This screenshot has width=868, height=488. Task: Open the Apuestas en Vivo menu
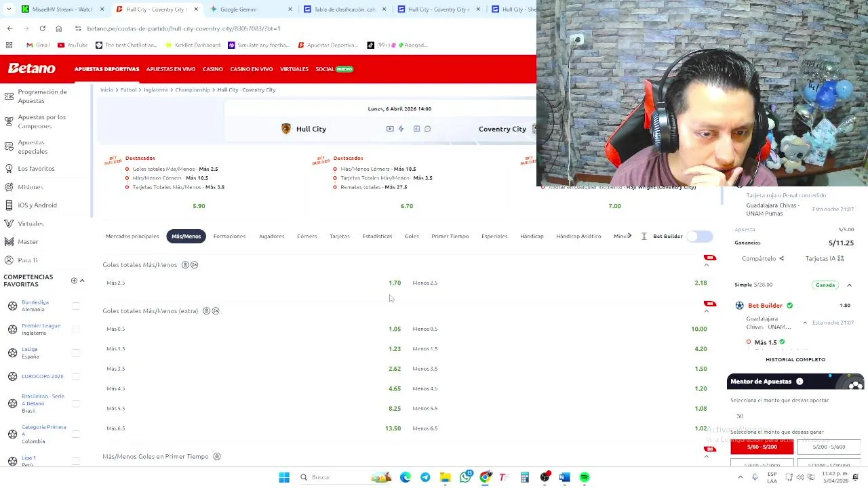(x=171, y=69)
